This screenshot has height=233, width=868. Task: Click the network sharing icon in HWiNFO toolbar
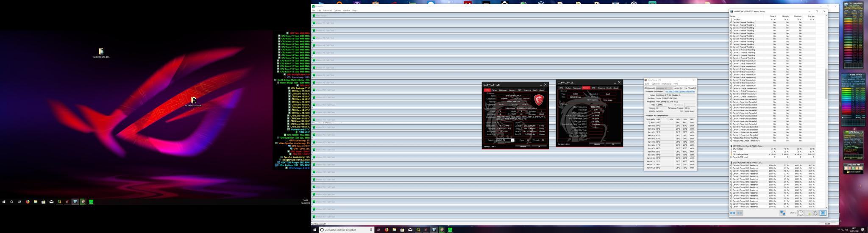pos(782,213)
